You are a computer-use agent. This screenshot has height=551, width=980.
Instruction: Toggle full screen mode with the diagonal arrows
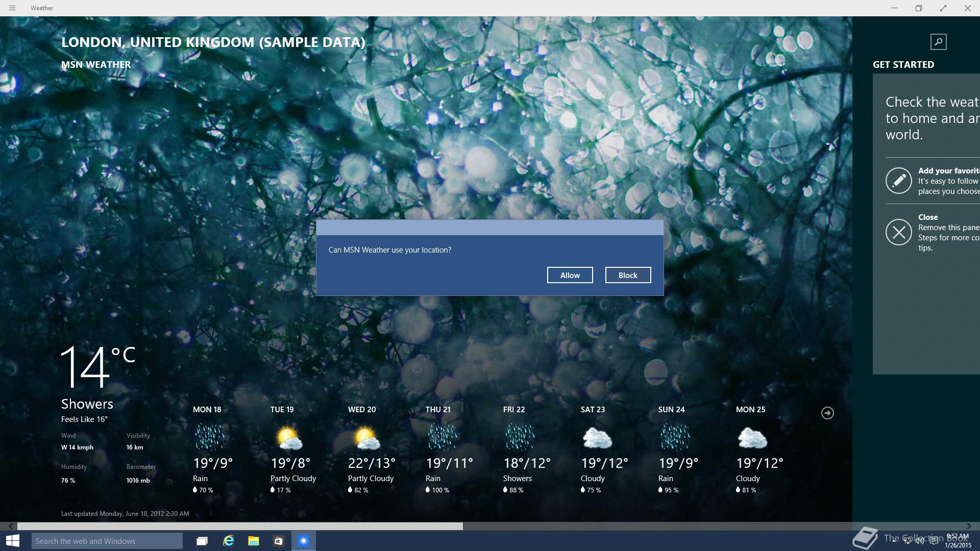[x=943, y=8]
